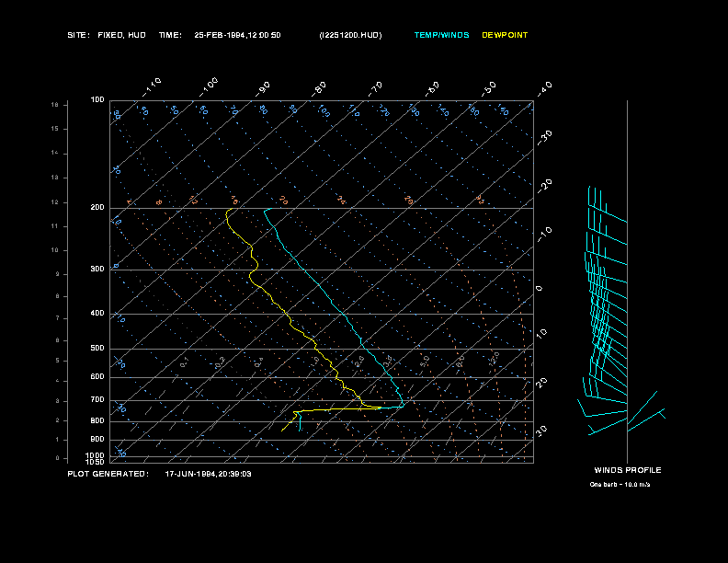Click the 1000 pressure level label
The width and height of the screenshot is (728, 563).
(x=97, y=455)
